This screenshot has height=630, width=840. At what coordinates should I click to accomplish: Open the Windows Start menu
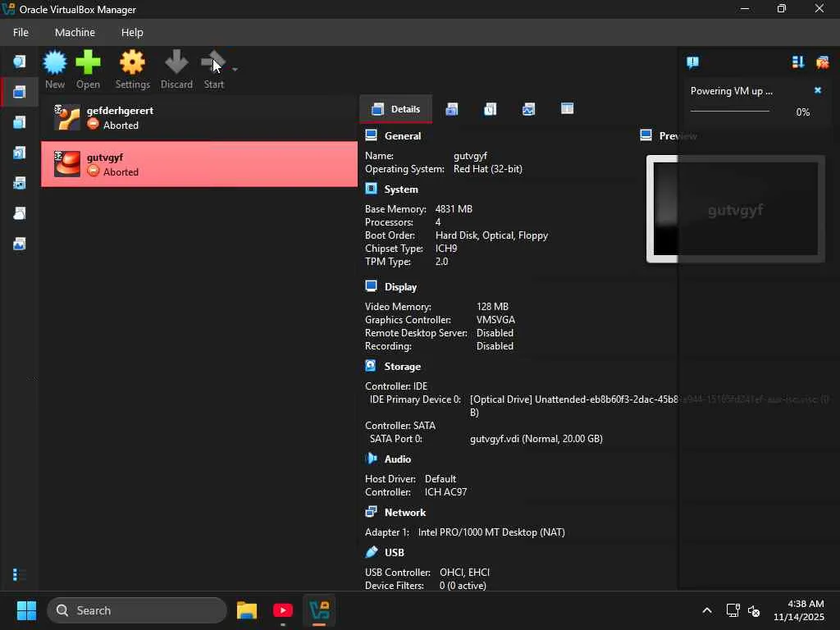click(26, 610)
